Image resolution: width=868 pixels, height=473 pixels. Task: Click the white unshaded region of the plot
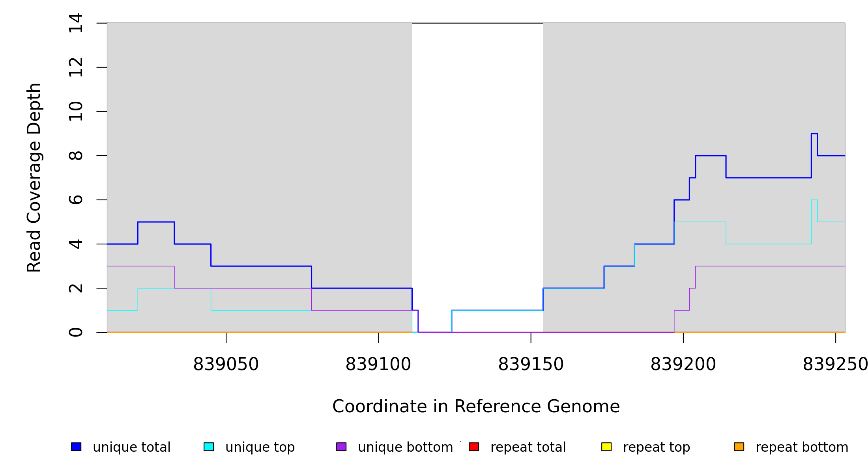(477, 158)
